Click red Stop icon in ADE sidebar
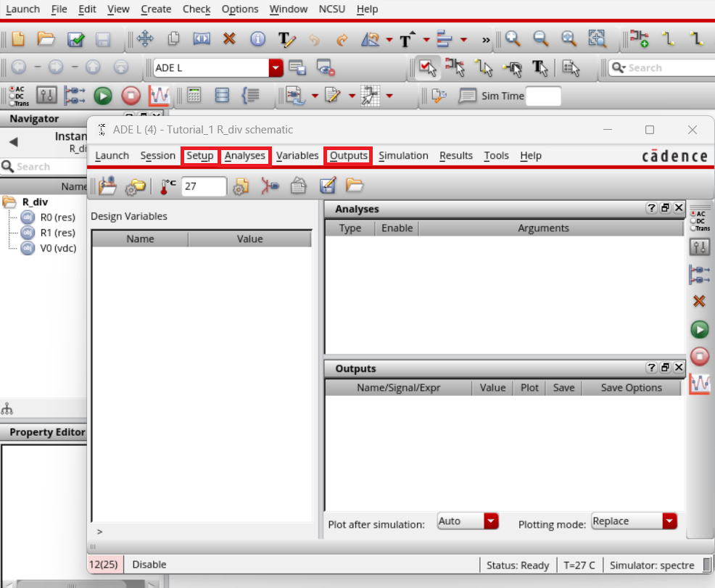The image size is (715, 588). pos(700,357)
